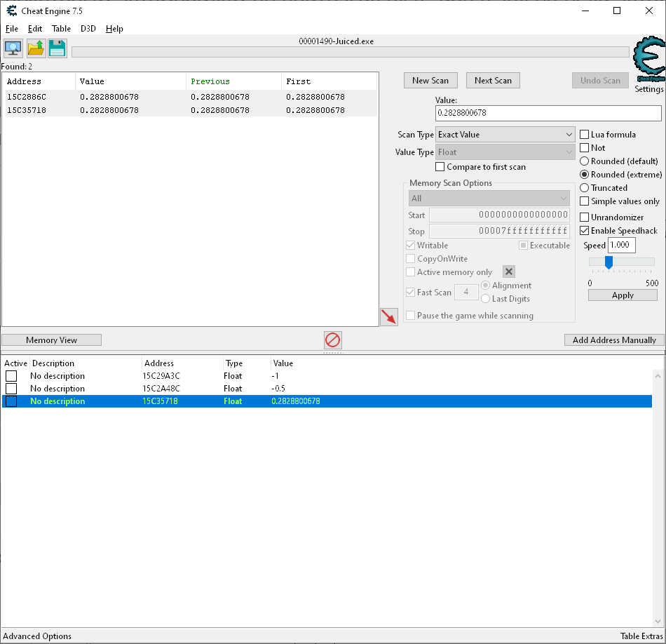The width and height of the screenshot is (666, 644).
Task: Focus the scan Value input field
Action: [548, 113]
